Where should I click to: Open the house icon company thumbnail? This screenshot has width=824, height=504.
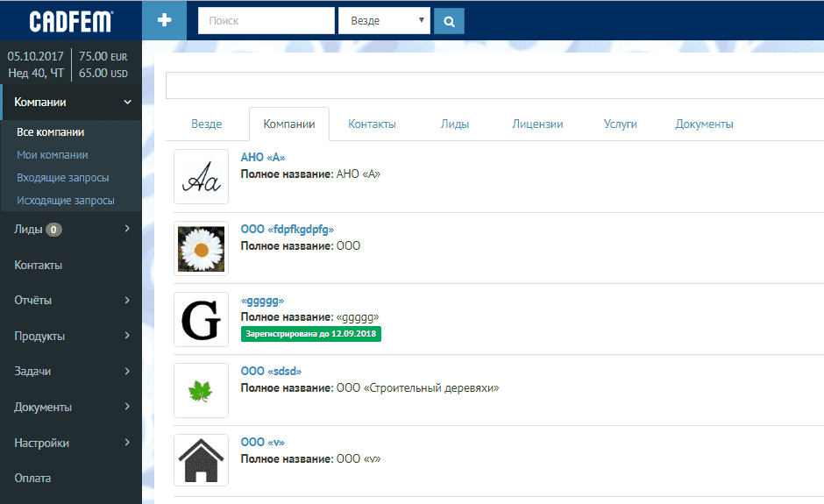[202, 460]
